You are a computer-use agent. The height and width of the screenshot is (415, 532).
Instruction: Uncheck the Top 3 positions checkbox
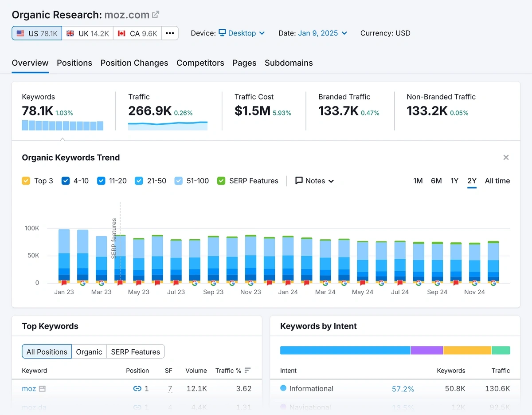[26, 181]
